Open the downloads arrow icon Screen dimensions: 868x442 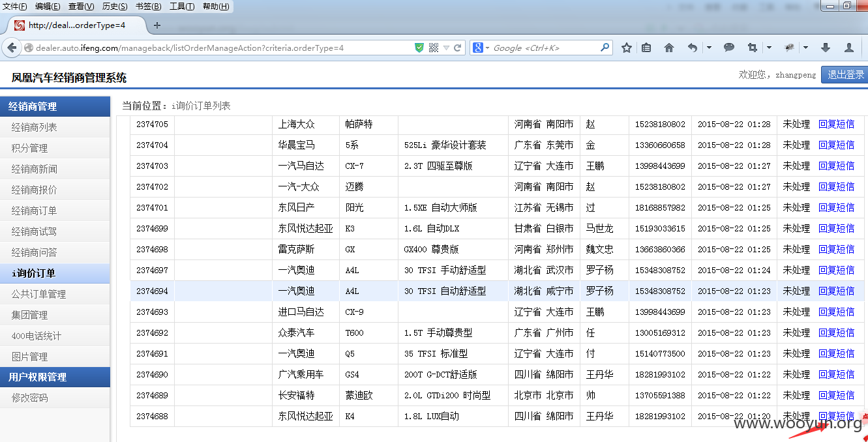826,48
